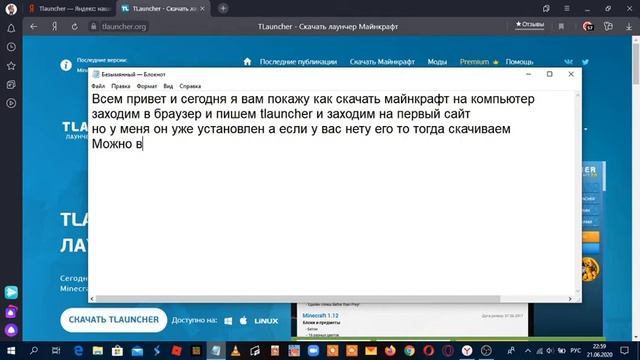Switch to the Яндекс search results tab
Viewport: 640px width, 360px height.
[70, 9]
